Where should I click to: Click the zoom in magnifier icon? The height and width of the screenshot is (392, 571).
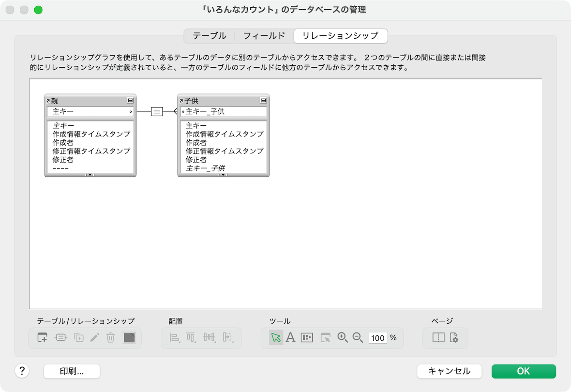click(343, 338)
